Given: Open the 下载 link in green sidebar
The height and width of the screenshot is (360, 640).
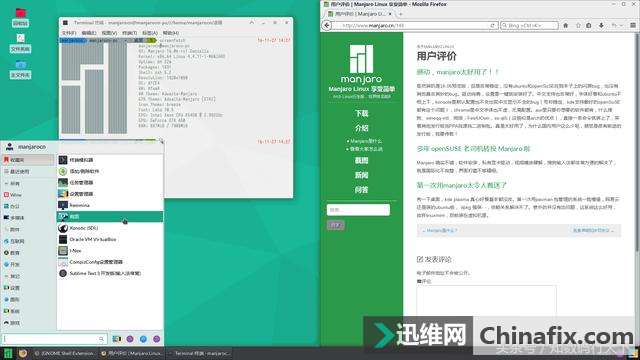Looking at the screenshot, I should click(x=361, y=113).
